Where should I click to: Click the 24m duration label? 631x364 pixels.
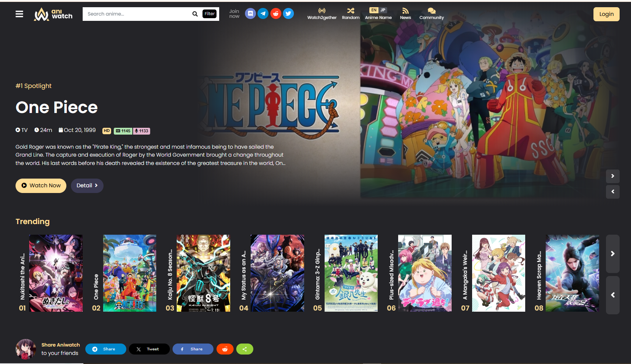(43, 130)
